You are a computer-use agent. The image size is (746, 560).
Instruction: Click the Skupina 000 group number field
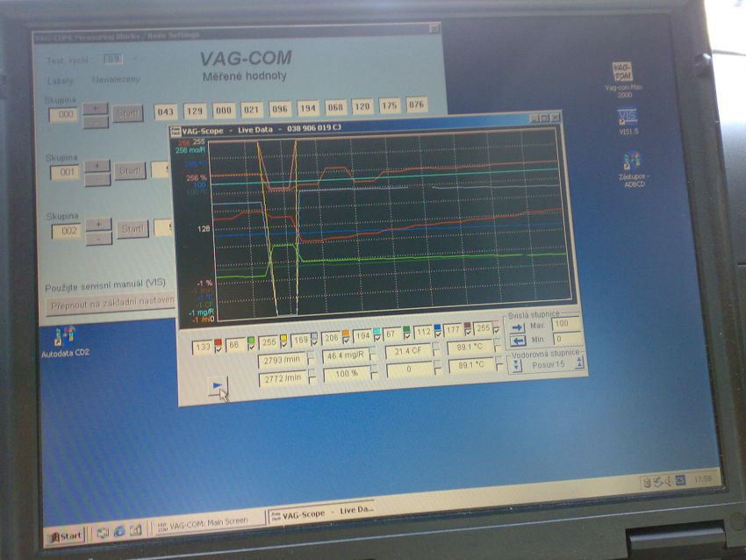point(64,115)
